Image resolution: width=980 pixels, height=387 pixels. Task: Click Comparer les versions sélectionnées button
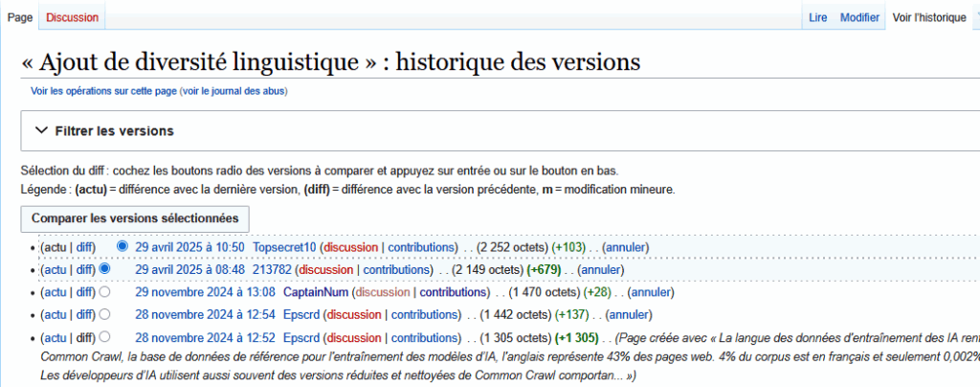(x=135, y=218)
